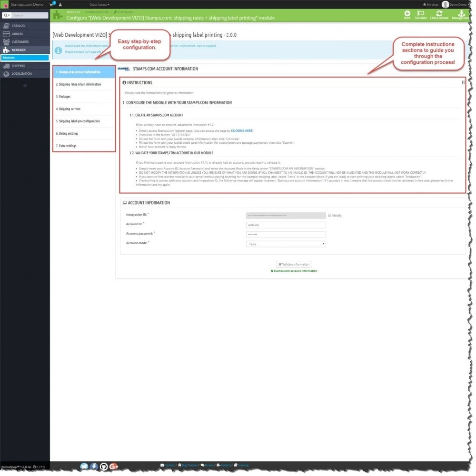Open the Twitter footer icon
The image size is (476, 476).
tap(84, 466)
